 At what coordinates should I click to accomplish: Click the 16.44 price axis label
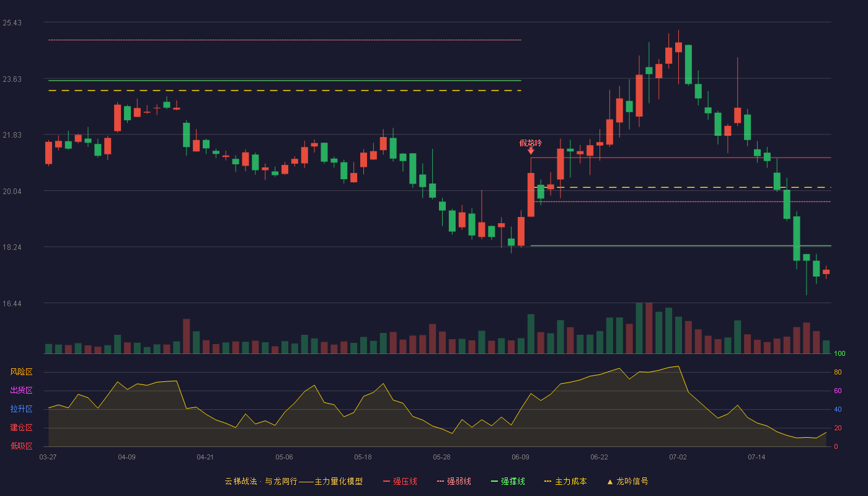click(x=12, y=304)
